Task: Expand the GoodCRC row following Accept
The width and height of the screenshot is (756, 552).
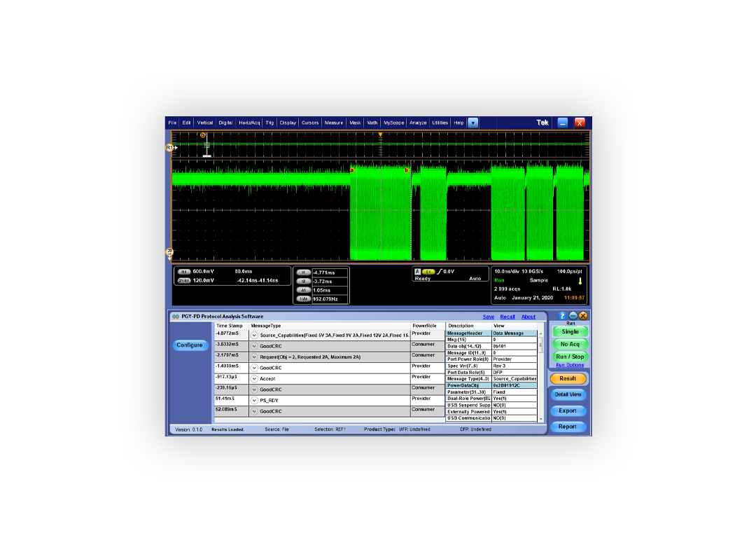Action: 254,390
